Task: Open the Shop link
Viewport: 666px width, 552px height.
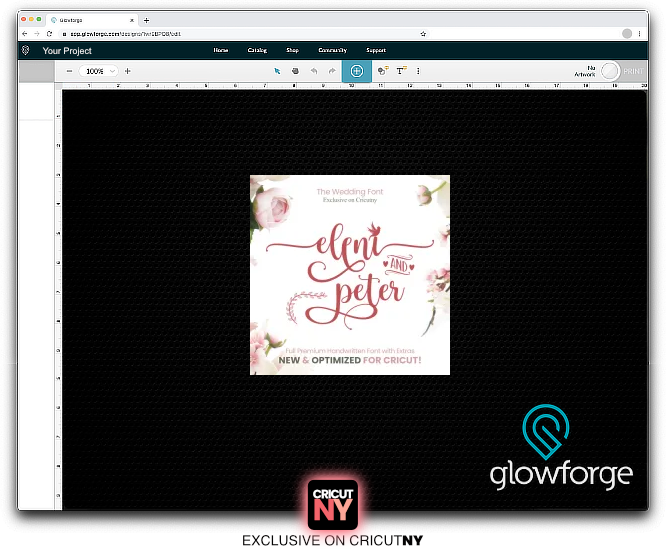Action: [292, 50]
